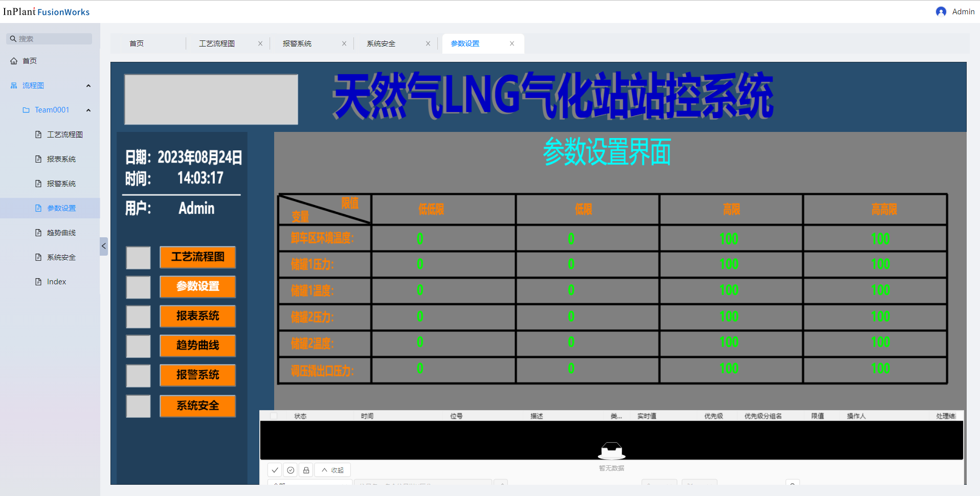Click the circled-check acknowledge icon in alarm toolbar
This screenshot has height=496, width=980.
[x=291, y=470]
